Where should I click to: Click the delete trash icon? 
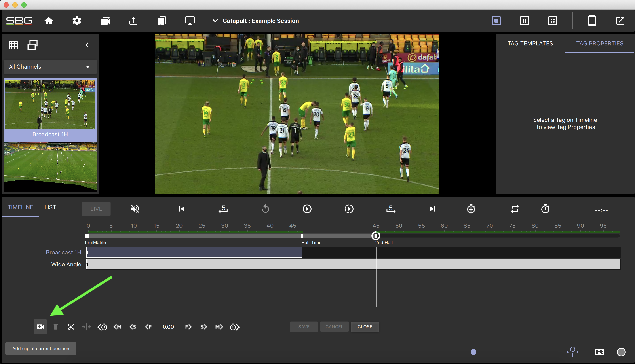click(x=55, y=327)
